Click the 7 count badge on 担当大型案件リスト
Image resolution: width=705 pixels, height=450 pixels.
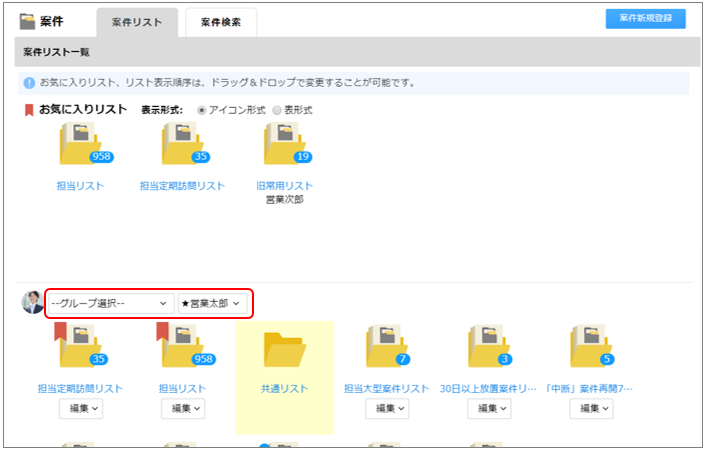pyautogui.click(x=402, y=359)
